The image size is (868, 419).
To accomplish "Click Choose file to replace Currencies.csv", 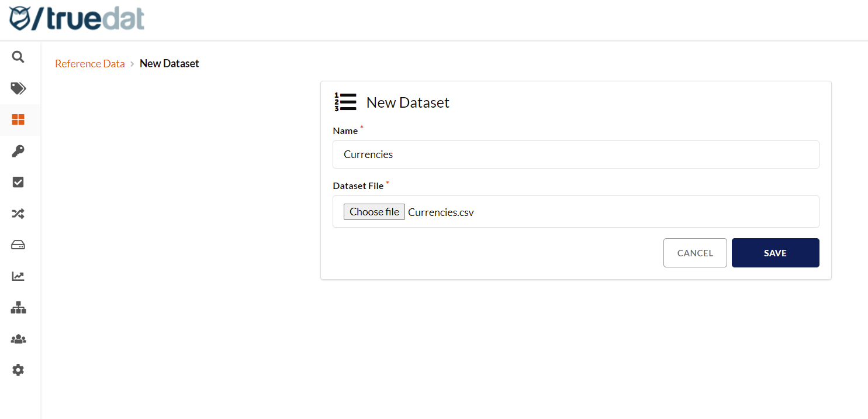I will 374,211.
